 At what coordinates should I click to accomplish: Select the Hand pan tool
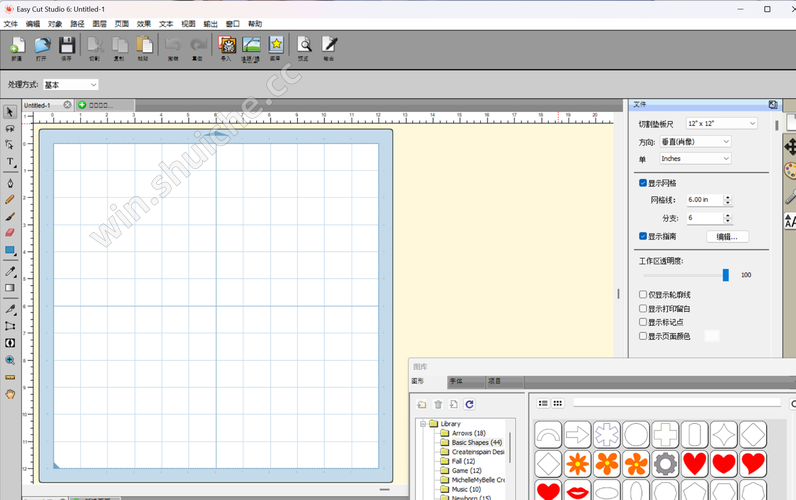(10, 394)
